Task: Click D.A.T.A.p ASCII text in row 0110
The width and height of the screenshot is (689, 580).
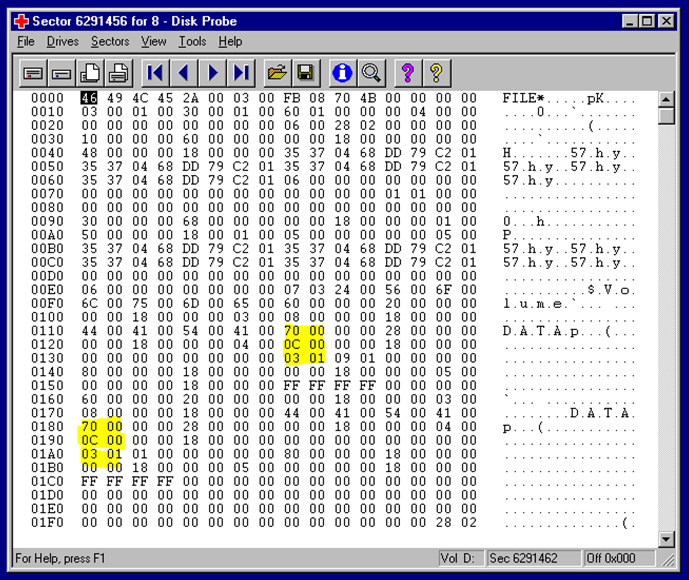Action: pos(541,331)
